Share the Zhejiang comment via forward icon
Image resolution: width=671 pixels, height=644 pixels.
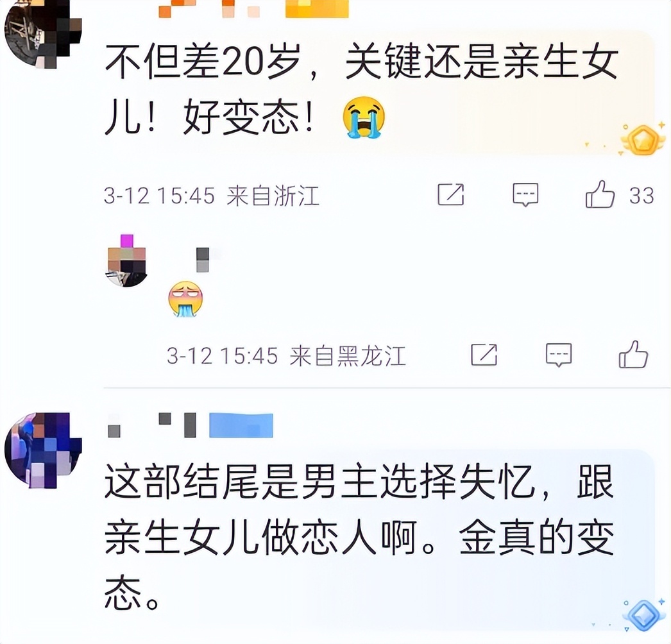coord(451,195)
